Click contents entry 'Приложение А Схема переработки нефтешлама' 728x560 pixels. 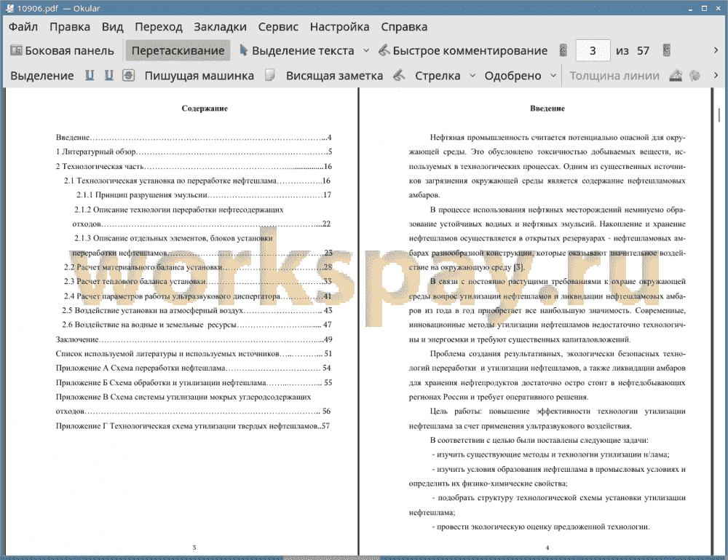(x=194, y=368)
